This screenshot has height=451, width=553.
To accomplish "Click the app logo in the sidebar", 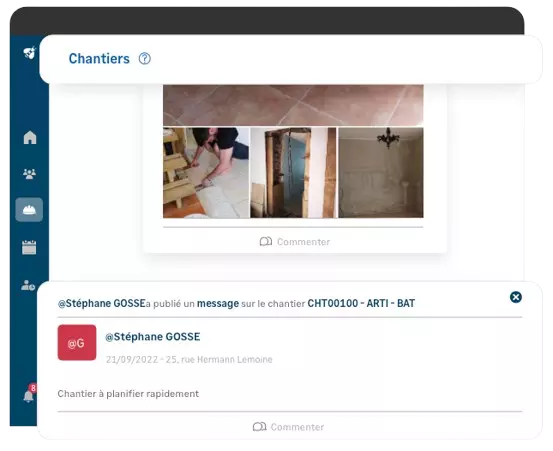I will coord(30,53).
